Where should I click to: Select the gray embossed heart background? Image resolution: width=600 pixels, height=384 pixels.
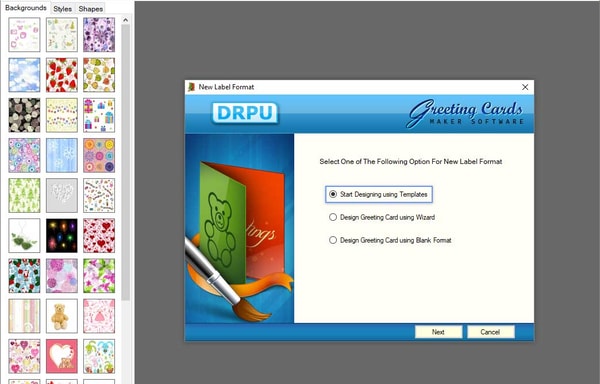[x=62, y=195]
